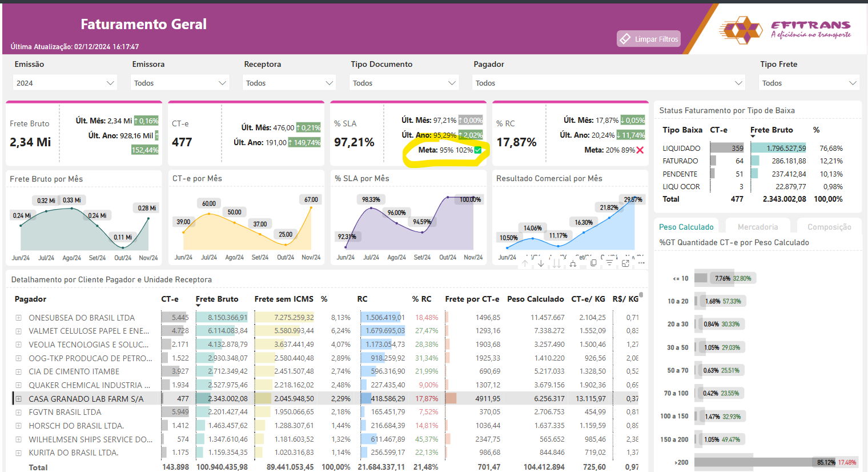Sort by Tipo Baixa column header
868x472 pixels.
tap(682, 130)
